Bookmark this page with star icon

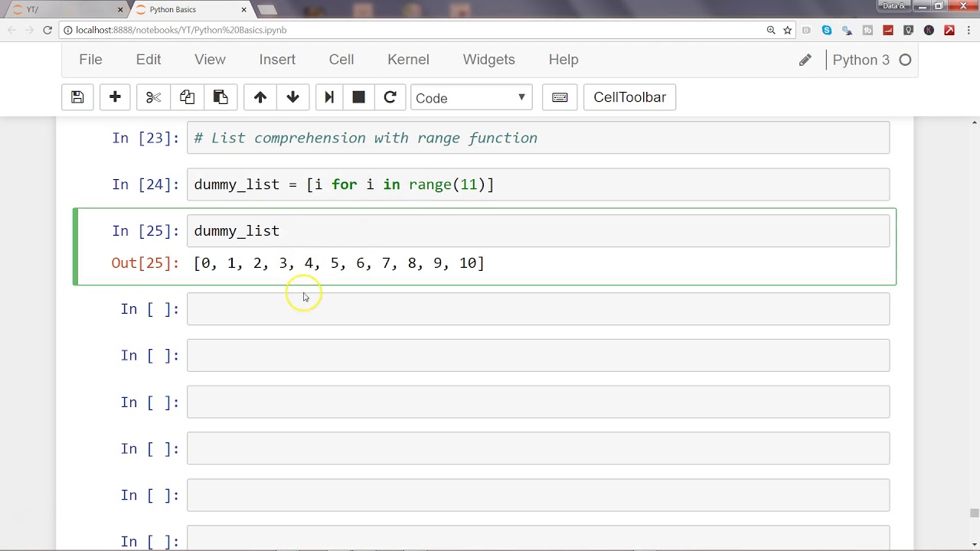[787, 30]
